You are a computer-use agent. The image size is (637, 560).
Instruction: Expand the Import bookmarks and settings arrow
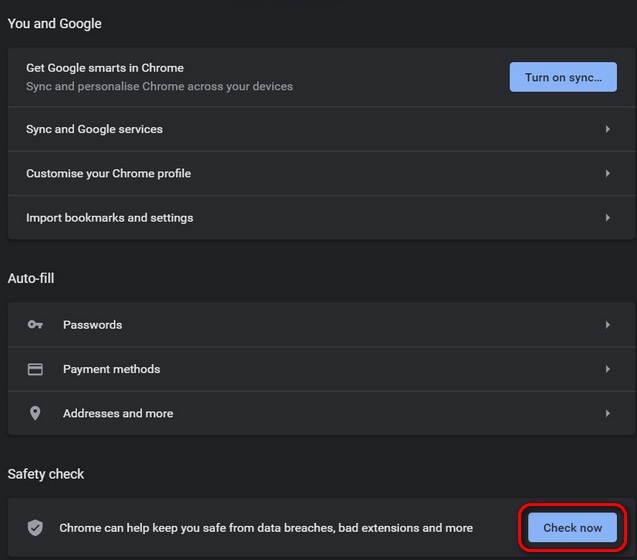click(x=607, y=218)
